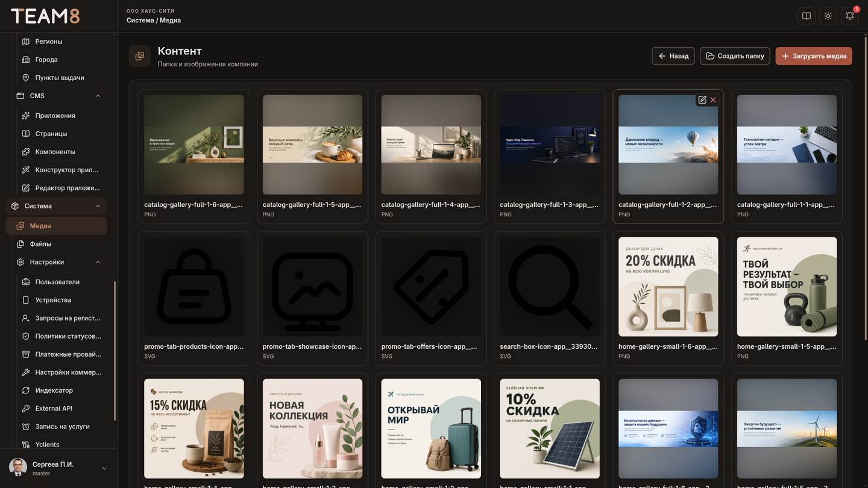
Task: Open user menu chevron next to Сергеев П.И.
Action: (x=104, y=469)
